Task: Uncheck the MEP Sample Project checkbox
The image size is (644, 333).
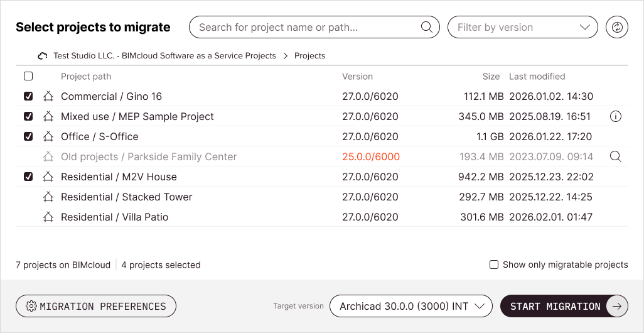Action: pos(28,116)
